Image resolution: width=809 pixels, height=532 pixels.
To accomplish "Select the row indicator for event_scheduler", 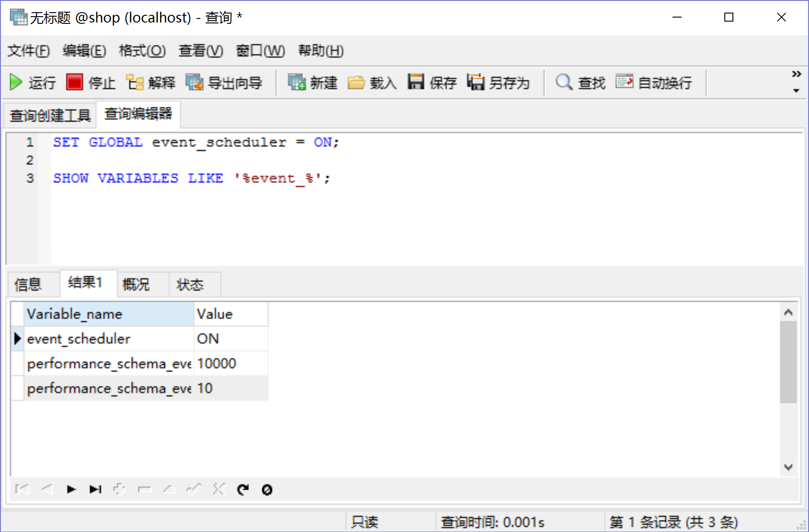I will tap(17, 338).
